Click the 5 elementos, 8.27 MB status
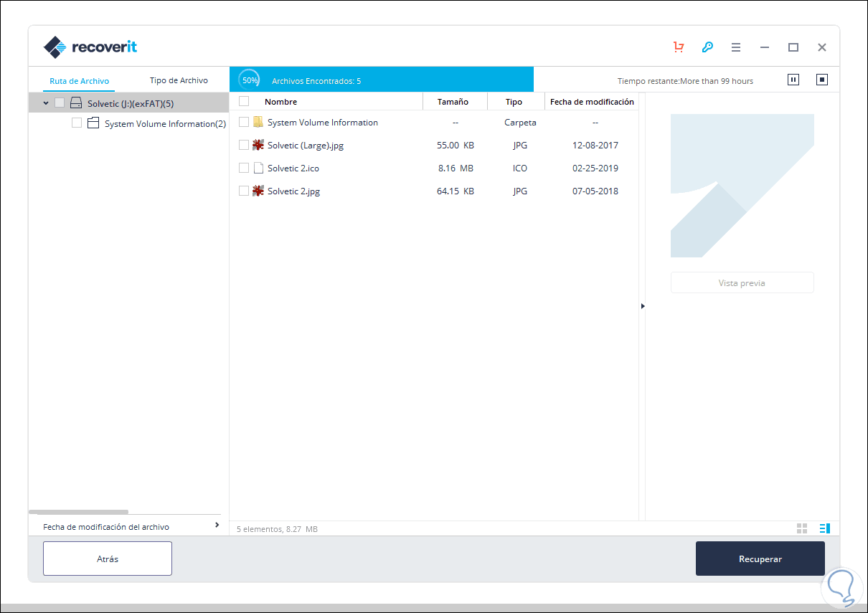 (278, 529)
